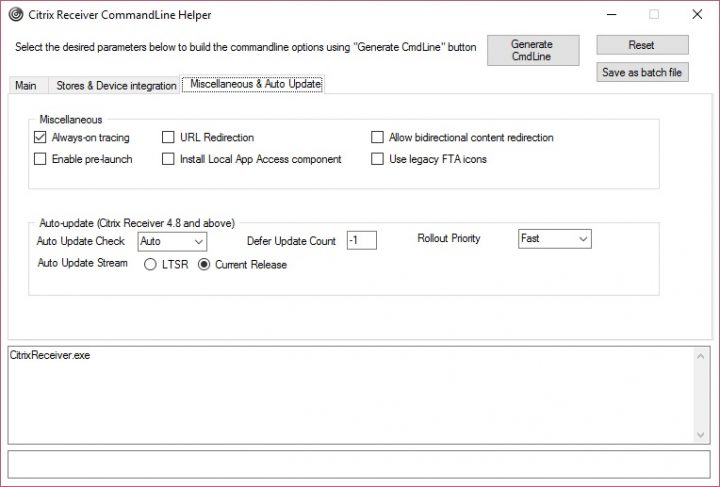720x487 pixels.
Task: Click the output box scrollbar down arrow
Action: (701, 435)
